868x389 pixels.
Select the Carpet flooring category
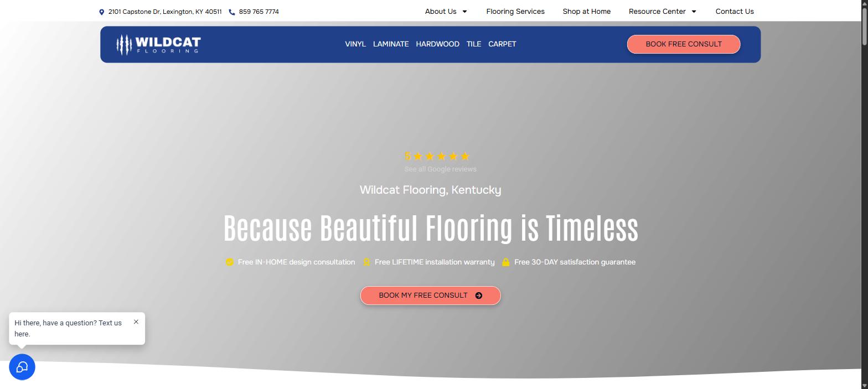pyautogui.click(x=502, y=44)
